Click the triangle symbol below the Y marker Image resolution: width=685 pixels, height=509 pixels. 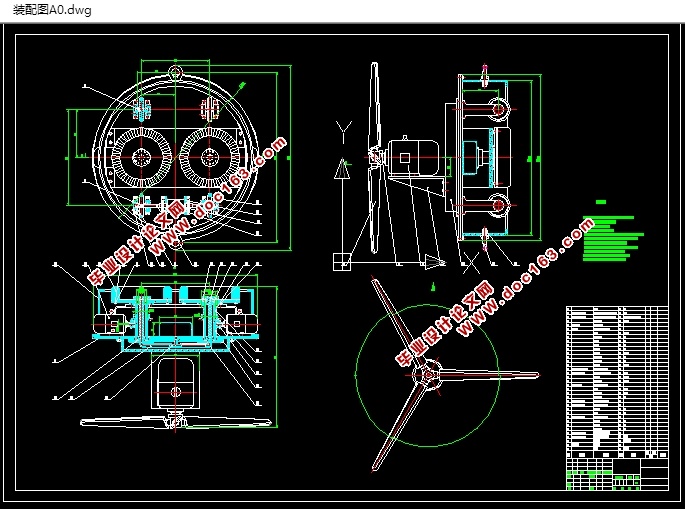343,168
